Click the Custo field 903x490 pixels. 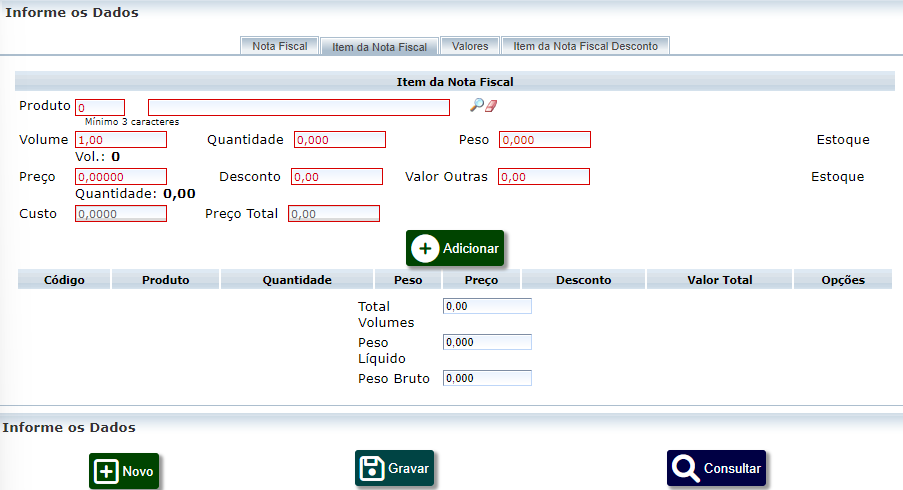(x=121, y=214)
